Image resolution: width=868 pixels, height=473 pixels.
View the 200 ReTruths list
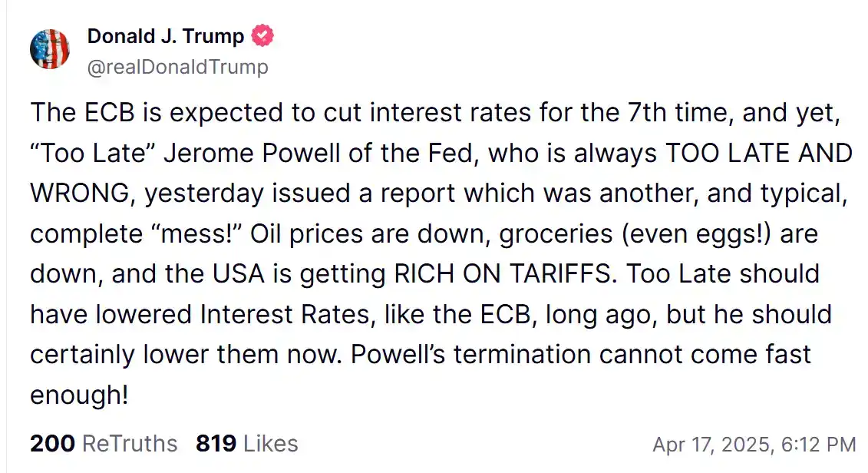(x=103, y=443)
